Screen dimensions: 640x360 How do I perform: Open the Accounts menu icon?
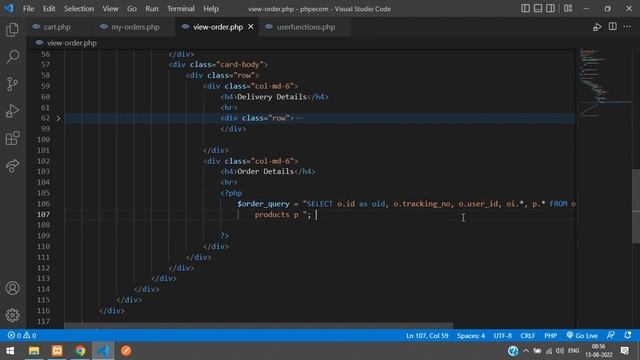[12, 288]
